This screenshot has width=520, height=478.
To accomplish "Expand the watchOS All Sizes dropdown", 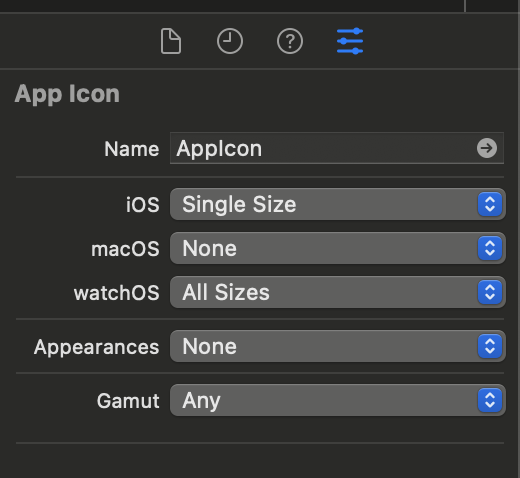I will point(338,292).
